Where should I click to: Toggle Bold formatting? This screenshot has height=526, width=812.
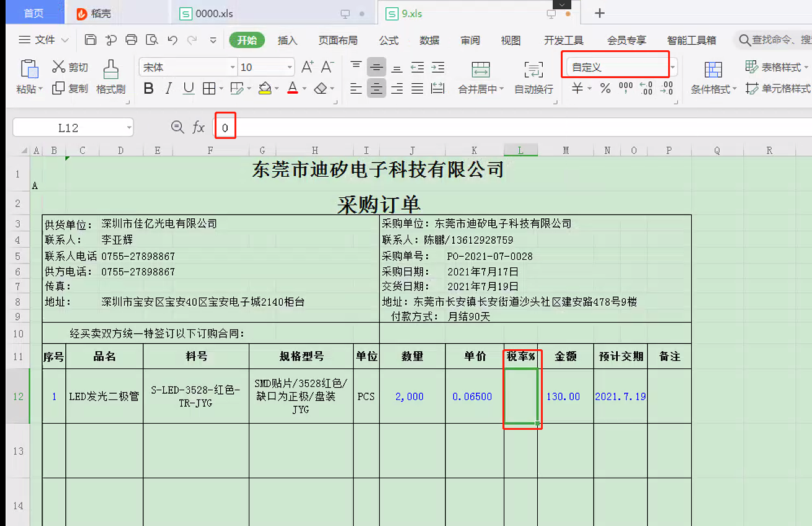pos(148,89)
